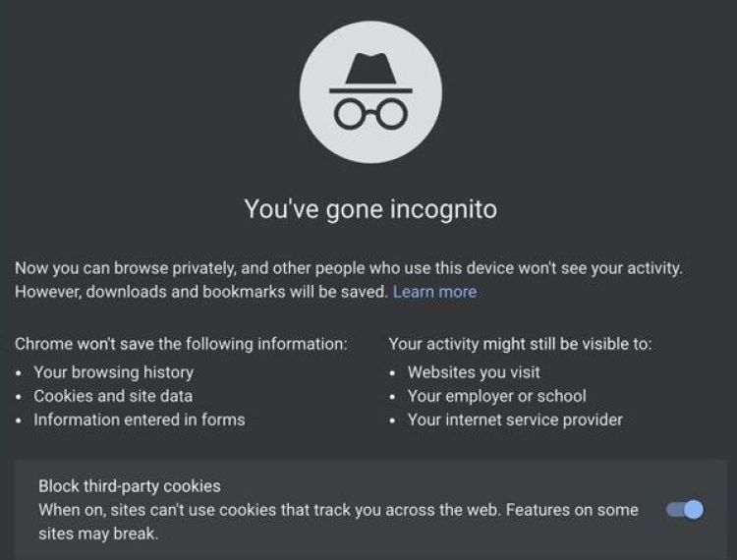Click the "You've gone incognito" heading
Viewport: 737px width, 560px height.
(x=370, y=209)
